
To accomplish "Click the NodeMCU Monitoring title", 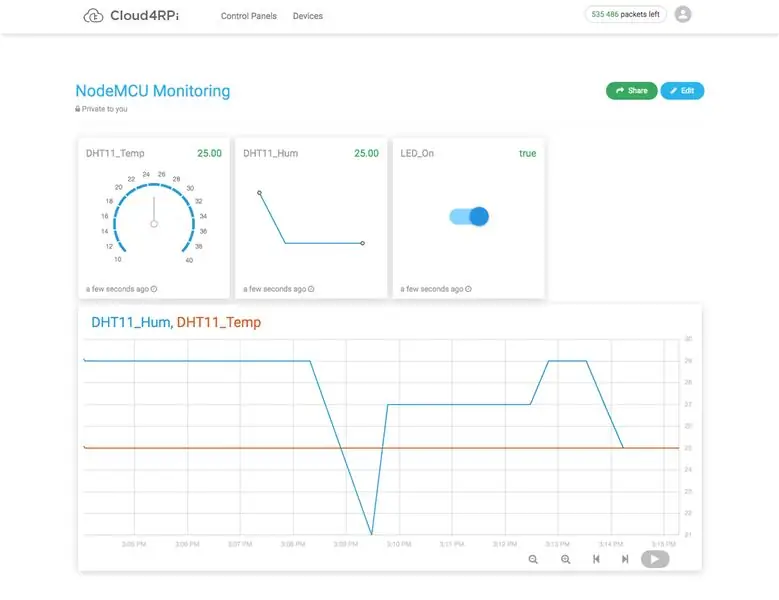I will pos(153,91).
